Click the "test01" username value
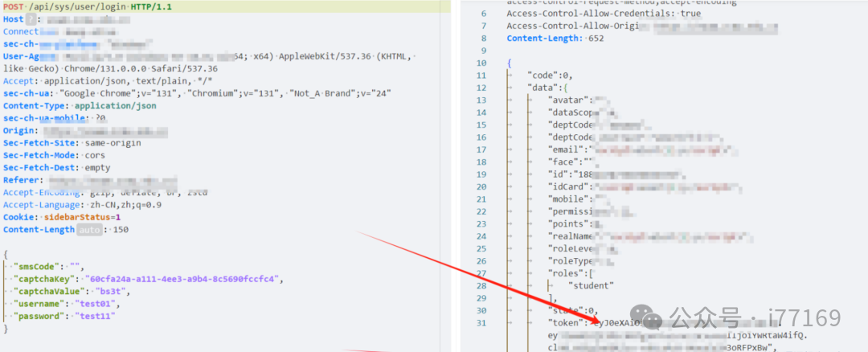 [96, 304]
